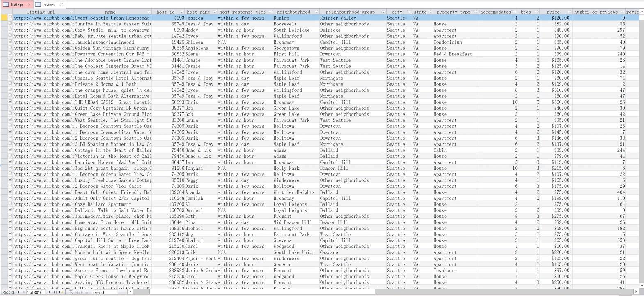The image size is (644, 296).
Task: Select host name cell 'Jessica'
Action: coord(201,18)
